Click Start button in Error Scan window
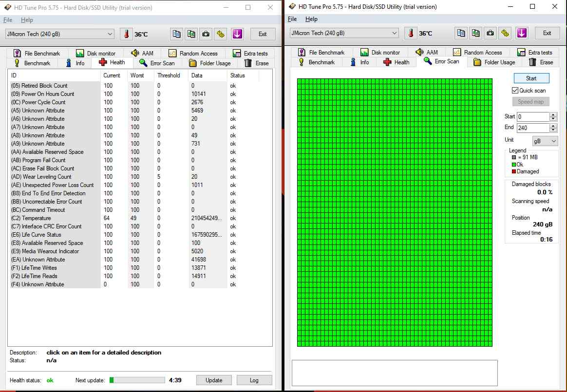This screenshot has width=567, height=392. (531, 78)
